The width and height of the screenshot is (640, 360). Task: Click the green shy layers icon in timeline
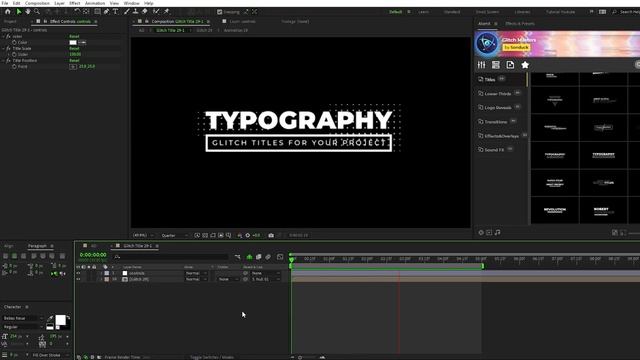point(249,257)
